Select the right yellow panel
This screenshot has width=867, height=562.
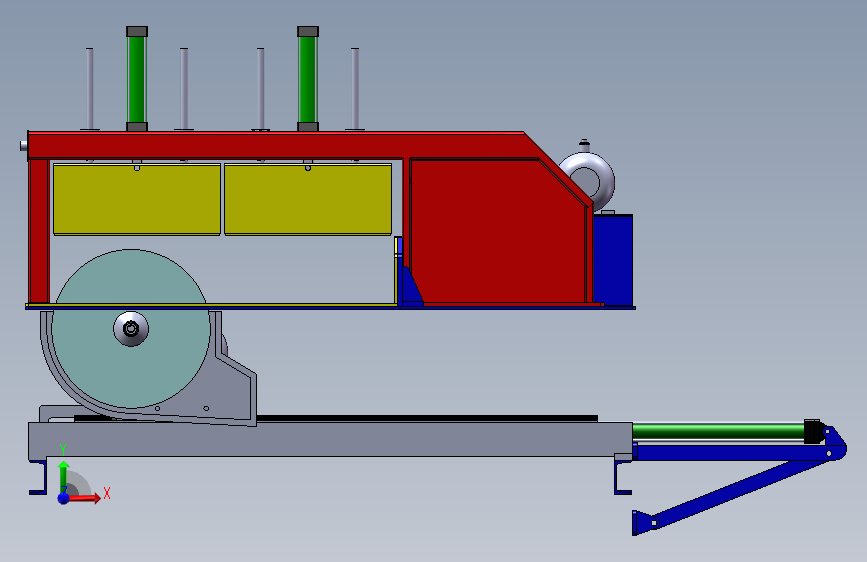(308, 200)
